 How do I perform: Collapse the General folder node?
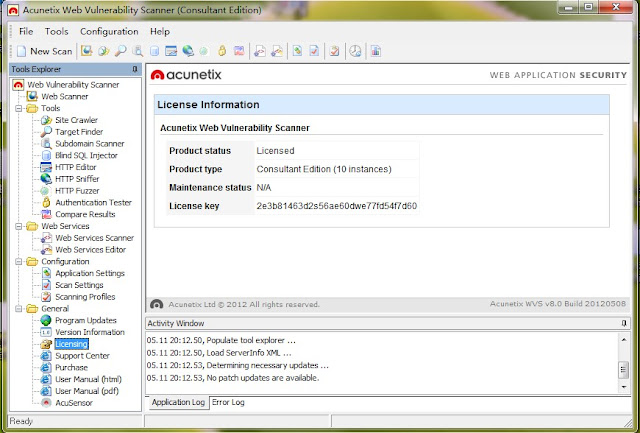19,309
